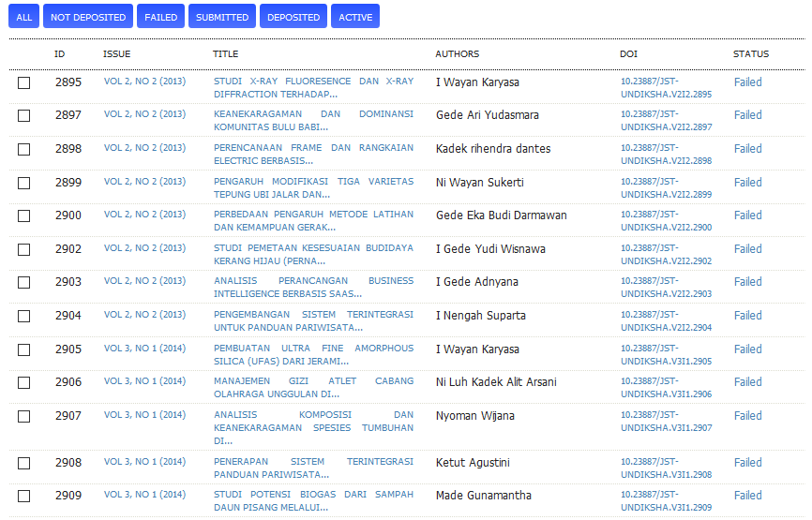Viewport: 812px width, 520px height.
Task: Open article titled Studi X-Ray Fluoresence
Action: click(313, 88)
